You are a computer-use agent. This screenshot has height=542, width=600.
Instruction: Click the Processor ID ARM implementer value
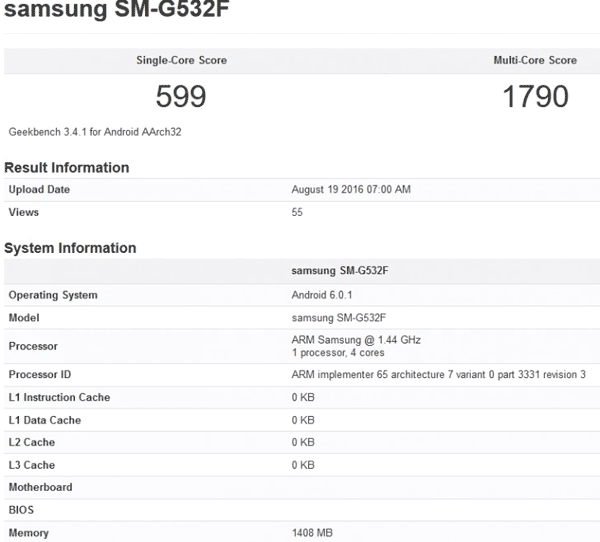pos(438,374)
